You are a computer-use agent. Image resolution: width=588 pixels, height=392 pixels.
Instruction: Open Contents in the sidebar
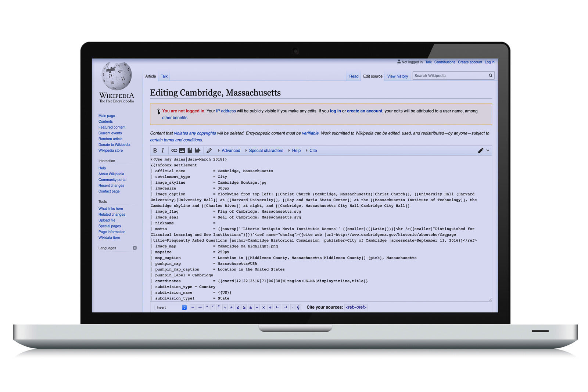105,122
